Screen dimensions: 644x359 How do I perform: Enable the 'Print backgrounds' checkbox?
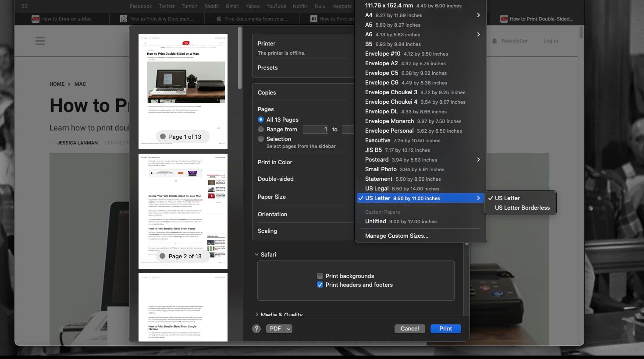tap(320, 276)
